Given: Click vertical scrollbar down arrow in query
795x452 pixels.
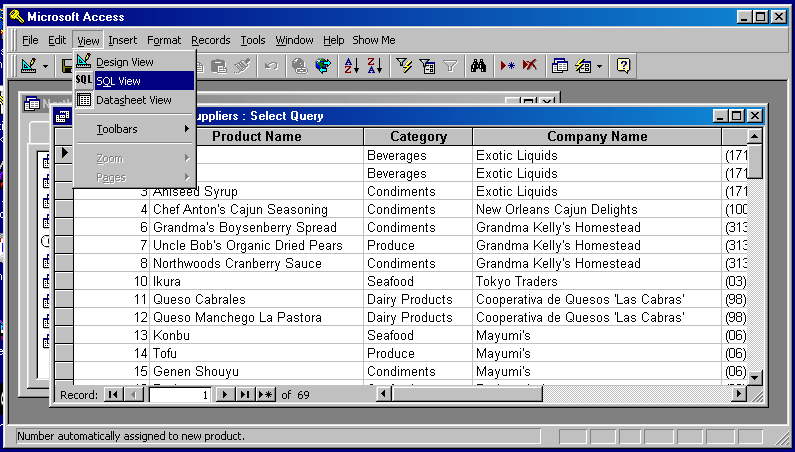Looking at the screenshot, I should tap(754, 377).
